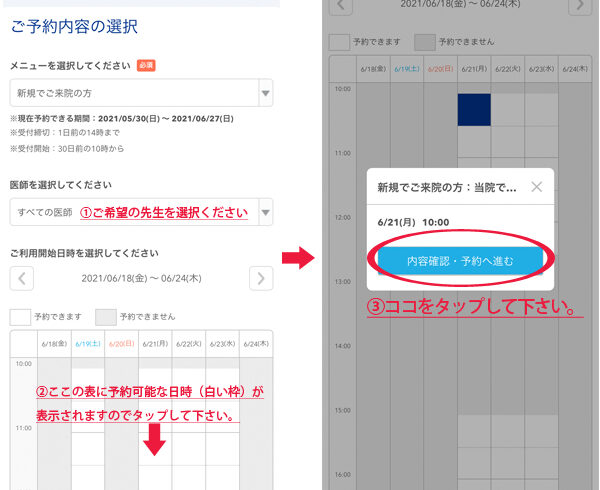
Task: Click the date range 2021/06/18(金)〜06/24(木) on left
Action: point(141,278)
